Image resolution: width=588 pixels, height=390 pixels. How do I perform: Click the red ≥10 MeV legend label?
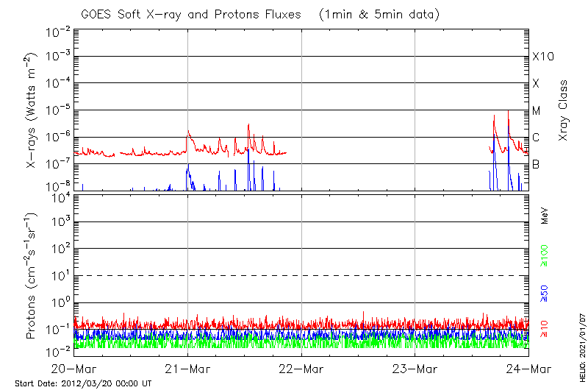(545, 328)
